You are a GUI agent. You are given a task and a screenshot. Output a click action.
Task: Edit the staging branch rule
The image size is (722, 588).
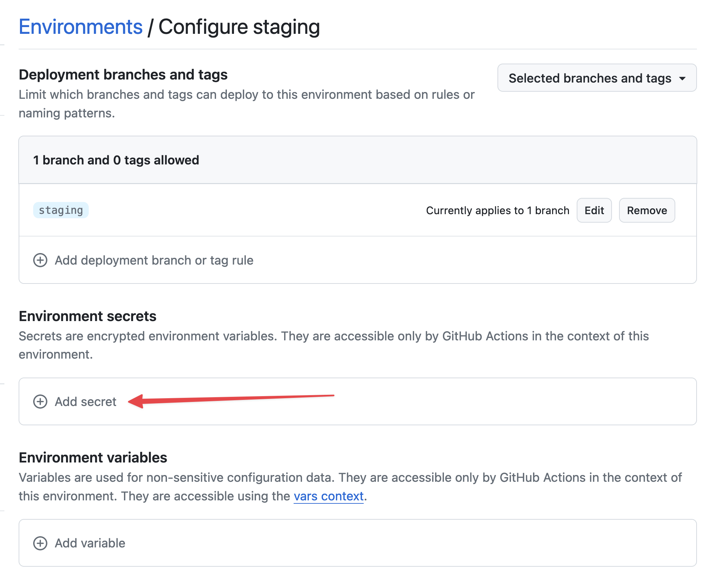click(x=594, y=210)
